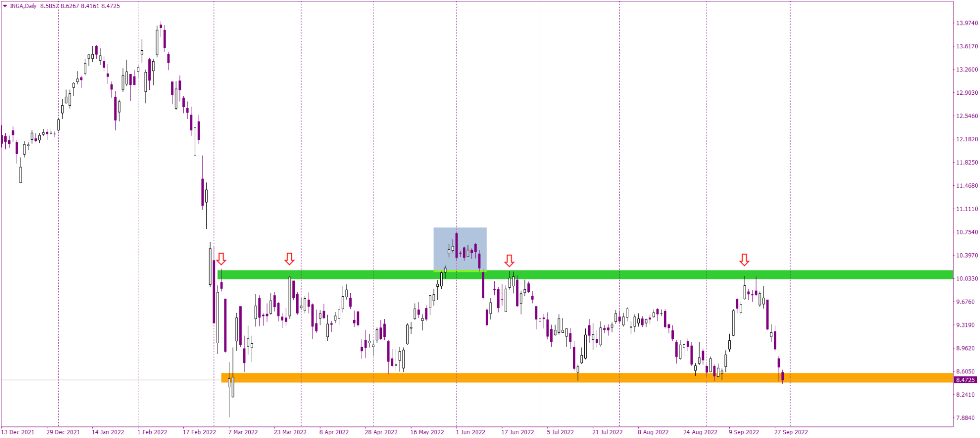Click the low value 8.4161 in header
This screenshot has height=438, width=980.
(x=90, y=6)
